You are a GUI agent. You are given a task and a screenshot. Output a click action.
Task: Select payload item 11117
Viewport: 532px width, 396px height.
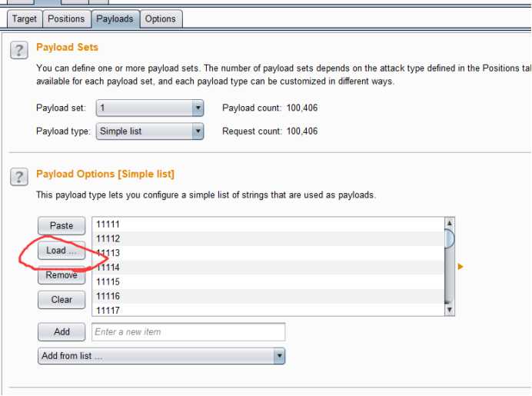[x=268, y=309]
